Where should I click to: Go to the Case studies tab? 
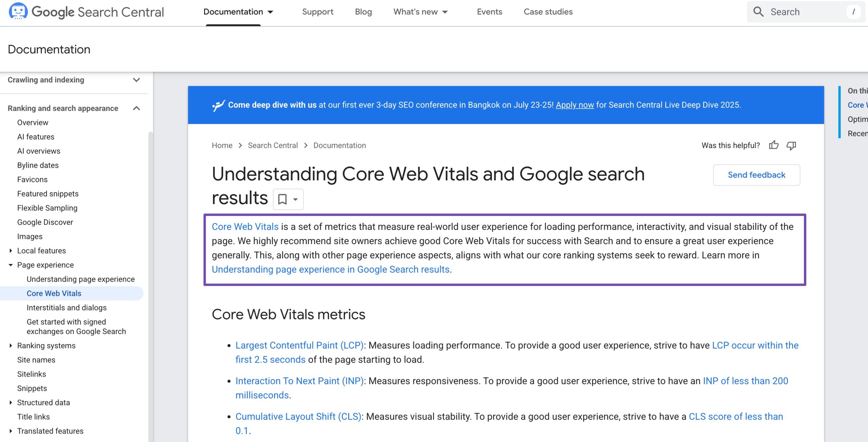(548, 12)
